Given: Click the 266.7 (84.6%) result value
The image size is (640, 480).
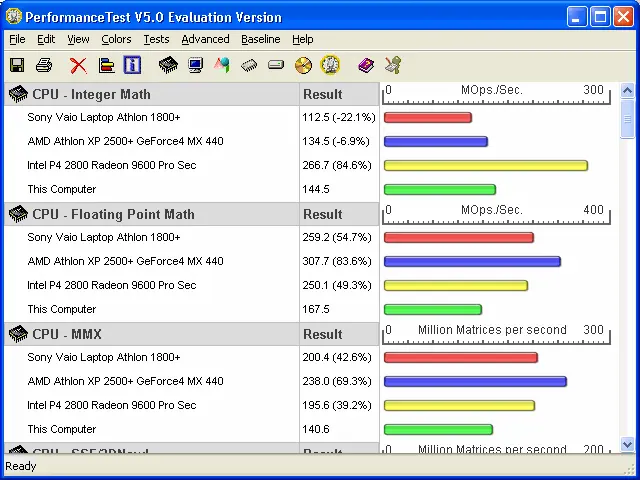Looking at the screenshot, I should click(337, 165).
